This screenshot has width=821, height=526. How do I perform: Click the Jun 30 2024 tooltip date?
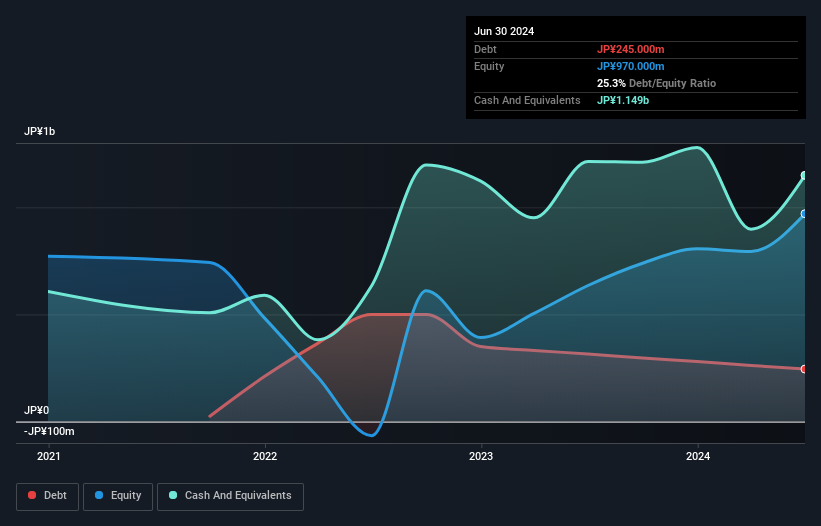504,31
